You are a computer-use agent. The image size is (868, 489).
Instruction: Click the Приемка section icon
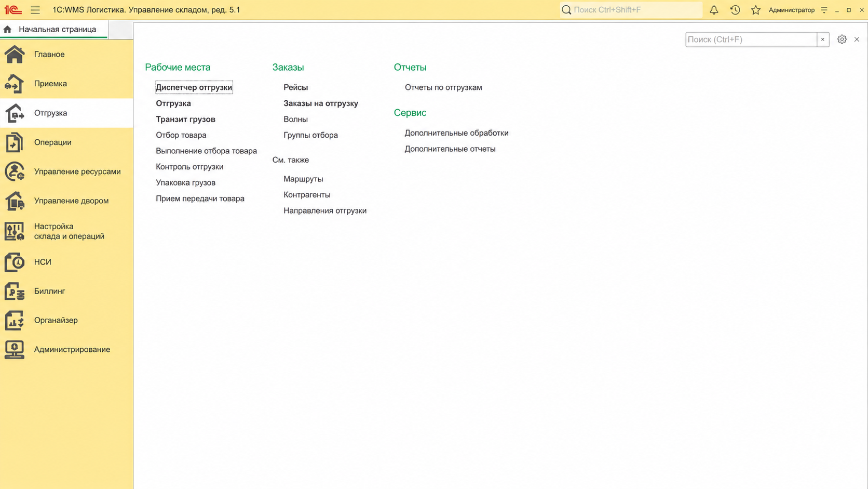point(15,84)
